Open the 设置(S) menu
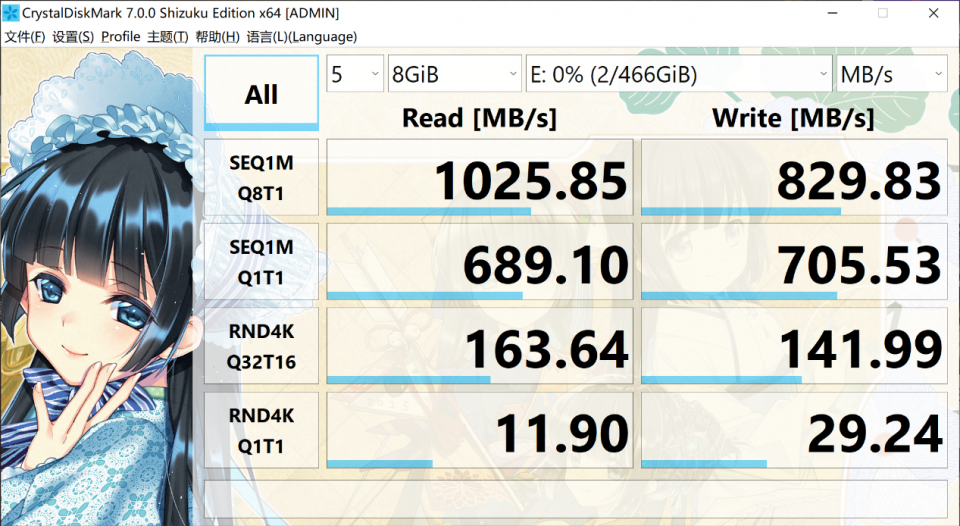This screenshot has height=526, width=960. point(73,37)
